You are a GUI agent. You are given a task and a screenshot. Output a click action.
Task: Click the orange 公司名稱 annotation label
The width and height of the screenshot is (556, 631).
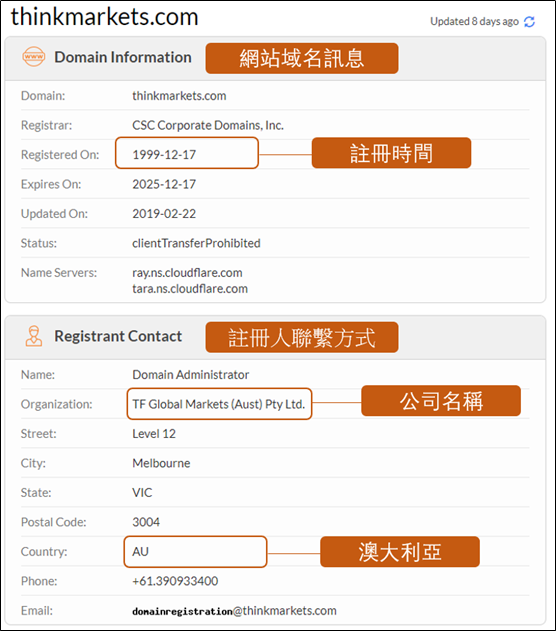pos(441,401)
